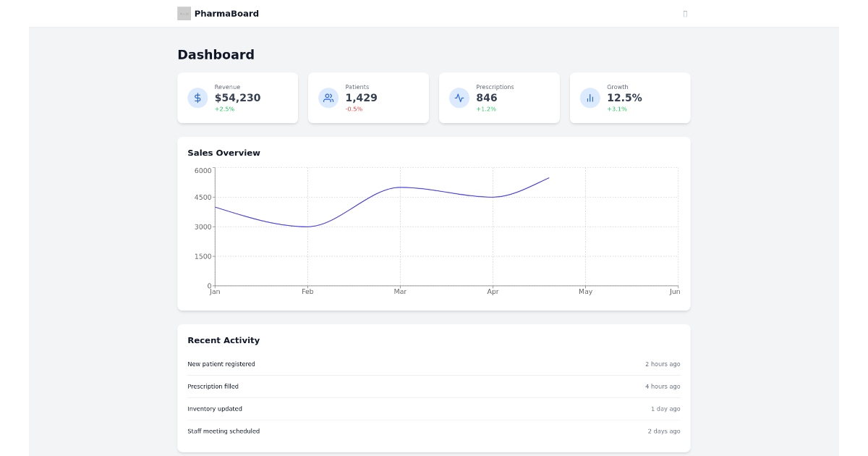
Task: Open the Revenue stat card
Action: tap(238, 98)
